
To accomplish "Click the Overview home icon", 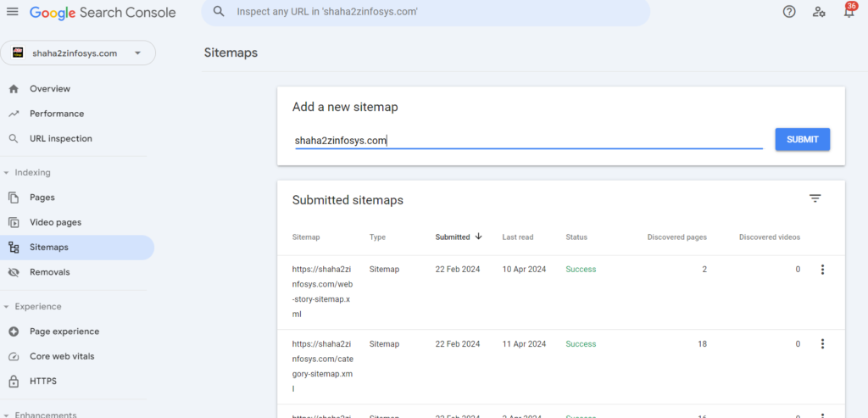I will pos(14,89).
